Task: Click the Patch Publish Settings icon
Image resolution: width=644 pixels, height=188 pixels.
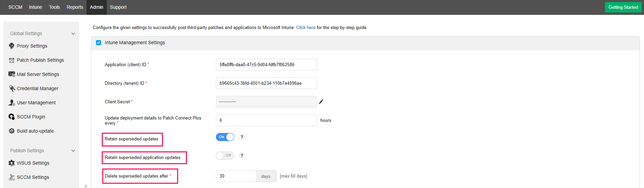Action: pos(12,60)
